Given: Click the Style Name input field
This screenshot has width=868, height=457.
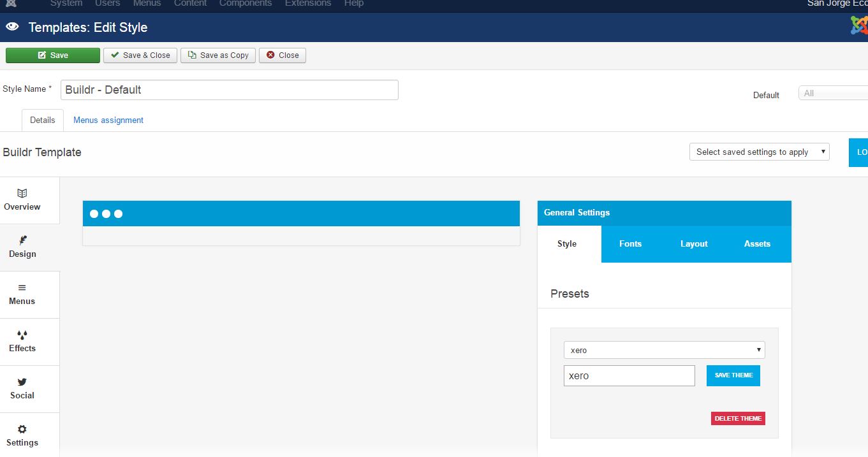Looking at the screenshot, I should 230,90.
